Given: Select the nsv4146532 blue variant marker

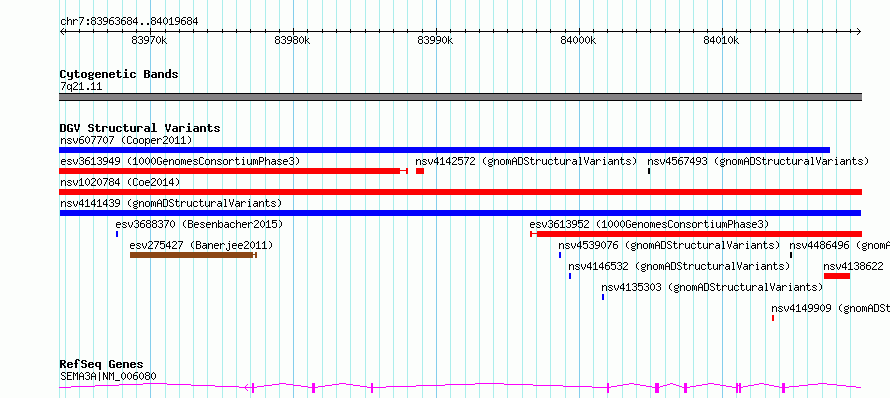Looking at the screenshot, I should (x=570, y=276).
